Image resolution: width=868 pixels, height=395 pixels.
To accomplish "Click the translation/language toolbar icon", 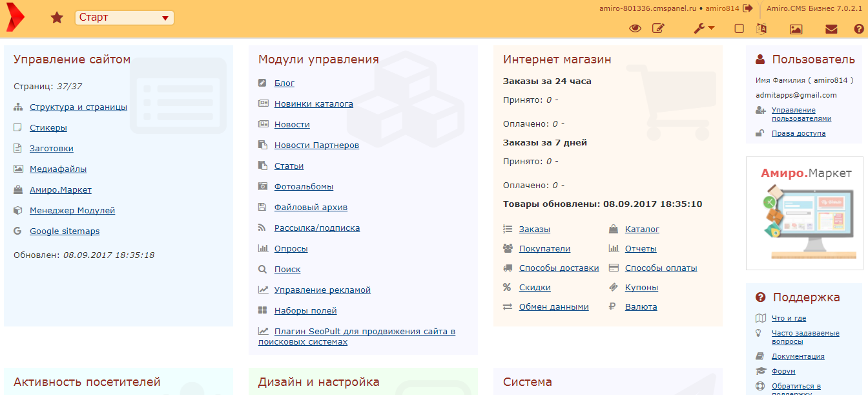I will (761, 28).
